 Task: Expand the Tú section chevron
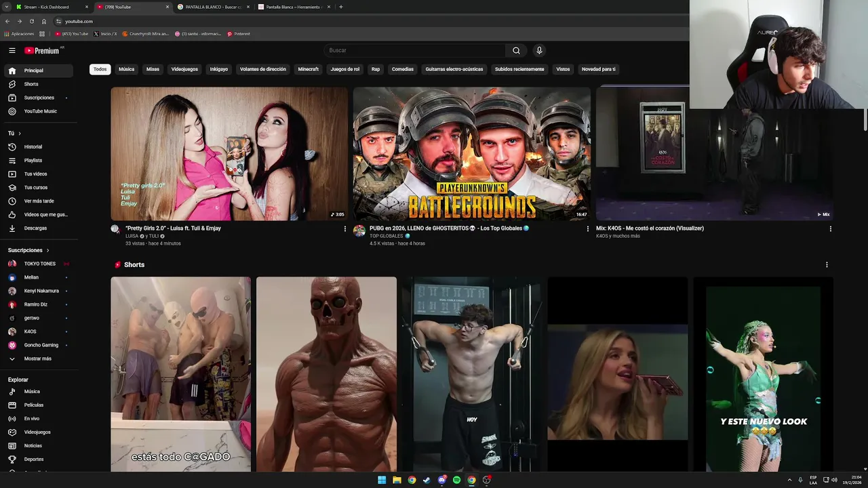[20, 134]
